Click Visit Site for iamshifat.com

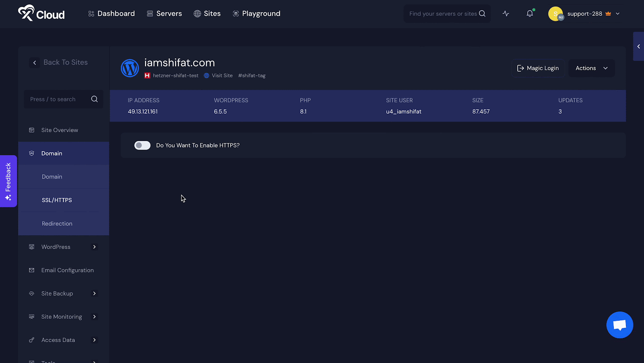[222, 75]
